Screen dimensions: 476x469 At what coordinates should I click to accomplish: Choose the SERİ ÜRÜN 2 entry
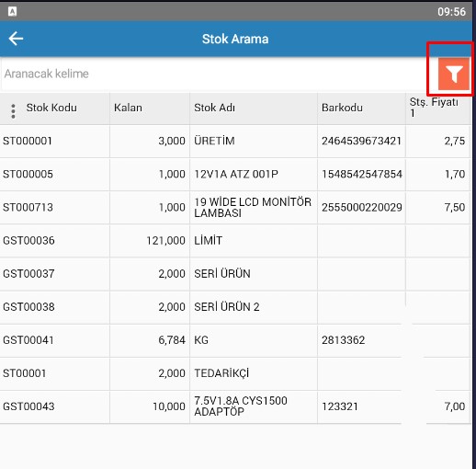(235, 307)
